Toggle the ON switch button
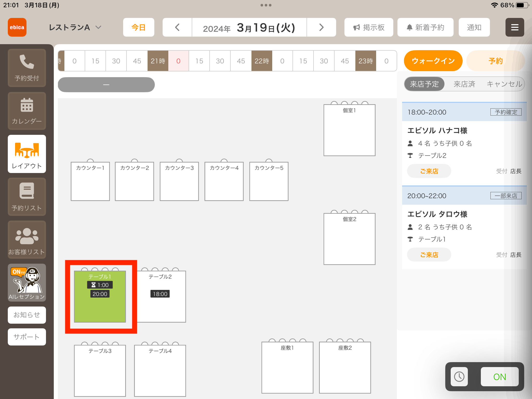 click(x=500, y=377)
